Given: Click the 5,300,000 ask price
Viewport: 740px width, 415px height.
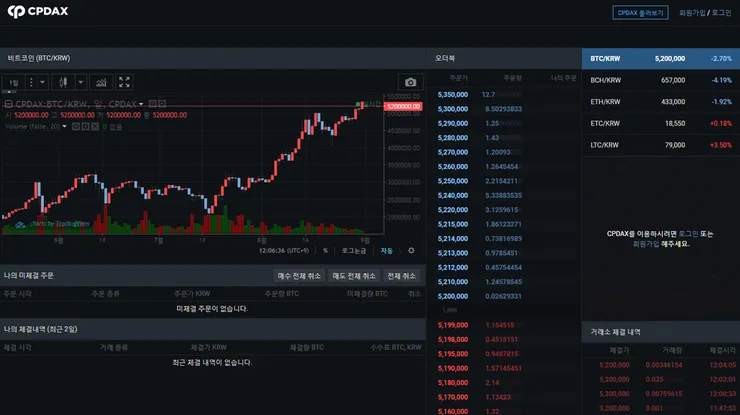Looking at the screenshot, I should click(453, 109).
